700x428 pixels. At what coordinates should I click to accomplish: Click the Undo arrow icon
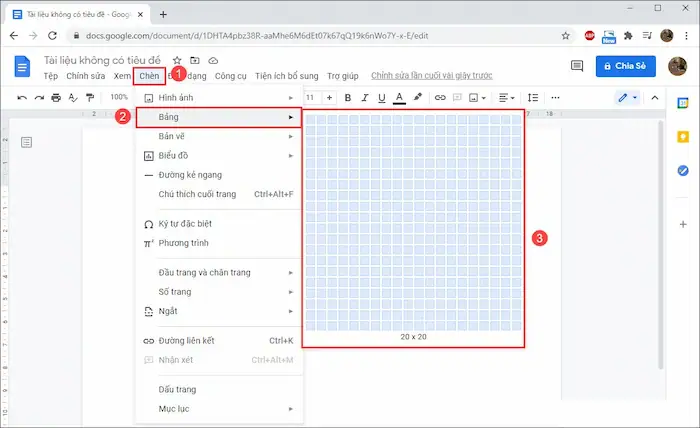22,97
